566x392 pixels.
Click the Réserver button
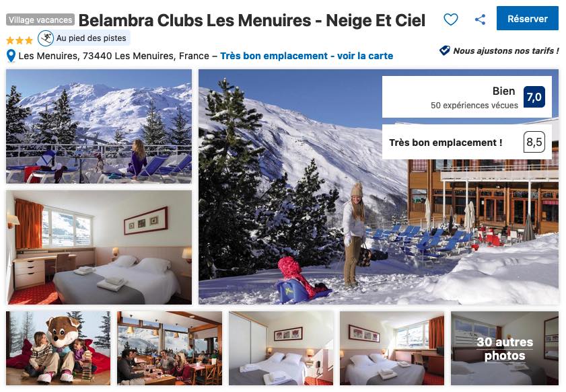528,18
